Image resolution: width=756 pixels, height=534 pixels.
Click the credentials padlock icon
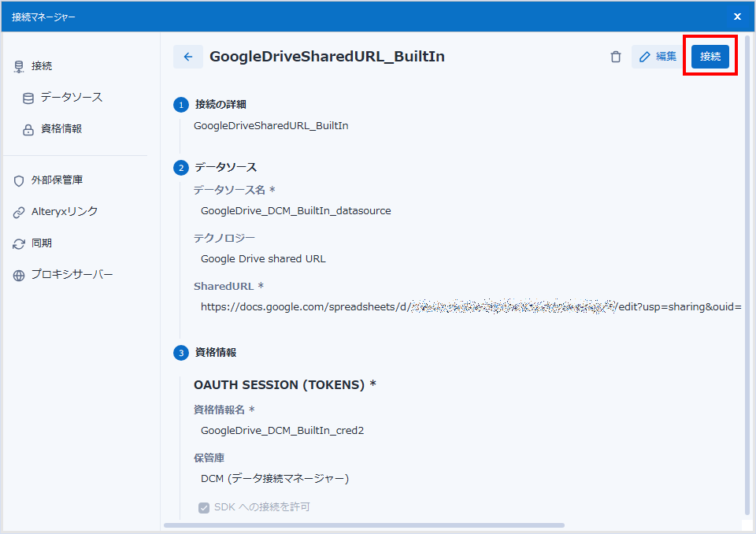[x=28, y=129]
